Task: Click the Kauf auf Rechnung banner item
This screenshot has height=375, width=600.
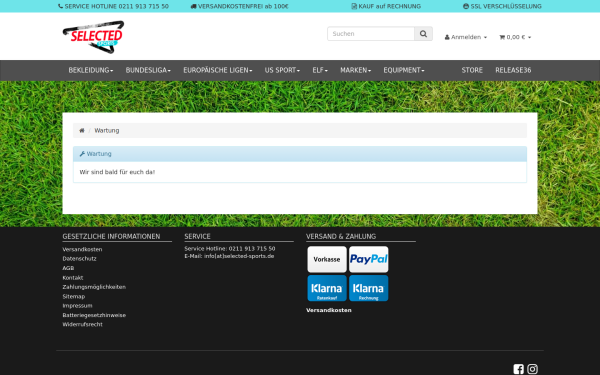Action: (386, 7)
